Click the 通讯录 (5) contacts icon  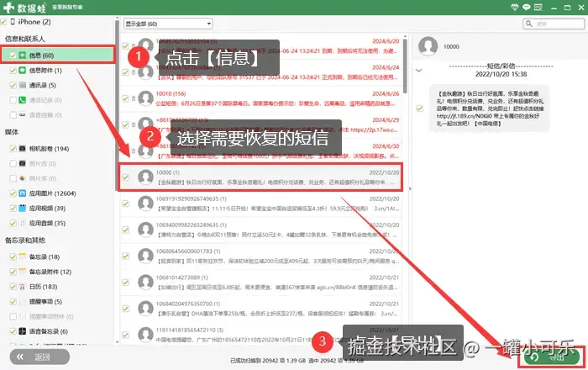coord(23,85)
